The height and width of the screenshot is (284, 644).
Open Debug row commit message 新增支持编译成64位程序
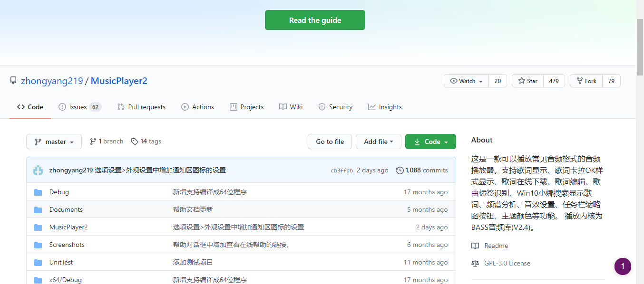[x=210, y=192]
